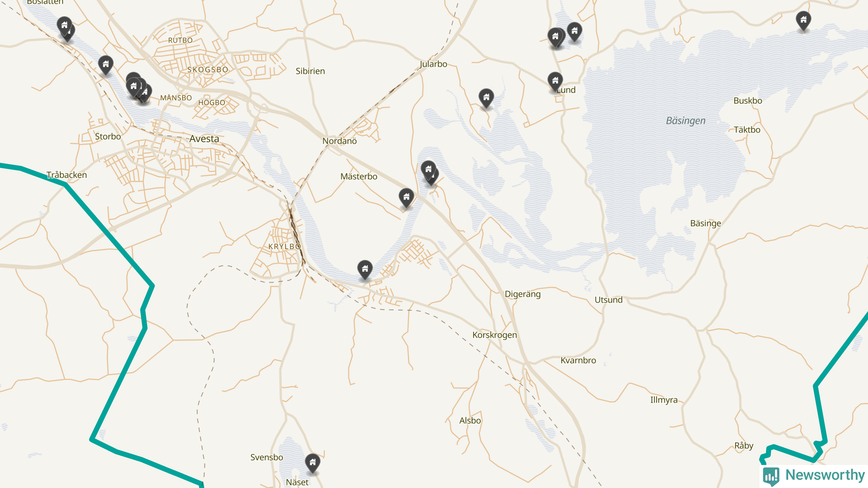Click the Skogsbo neighborhood label
The image size is (868, 488).
click(x=208, y=69)
